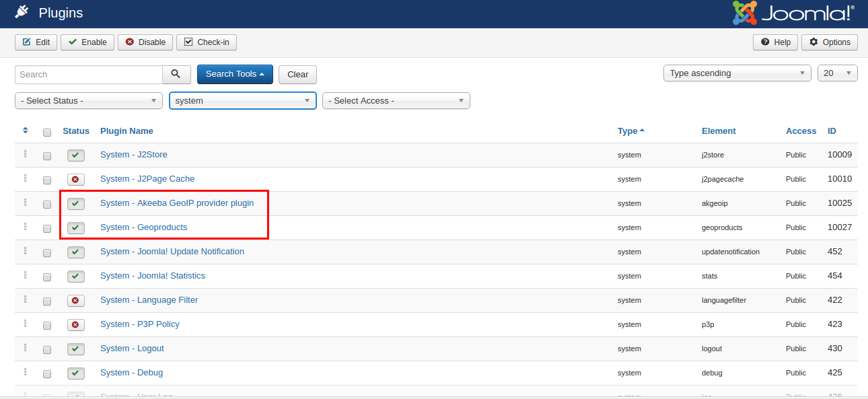The image size is (868, 399).
Task: Open the Select Access dropdown
Action: (396, 101)
